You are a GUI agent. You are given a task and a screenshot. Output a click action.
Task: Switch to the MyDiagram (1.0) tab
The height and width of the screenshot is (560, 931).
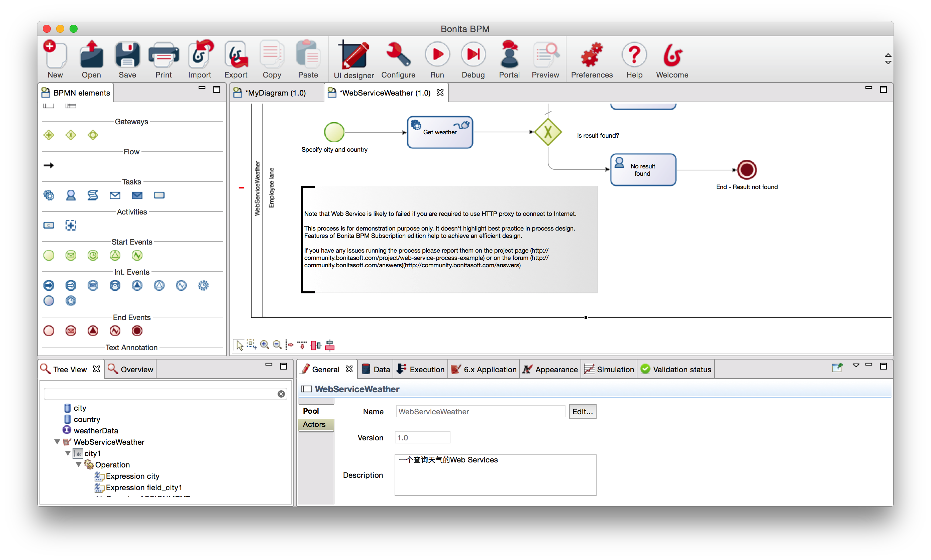click(x=275, y=93)
